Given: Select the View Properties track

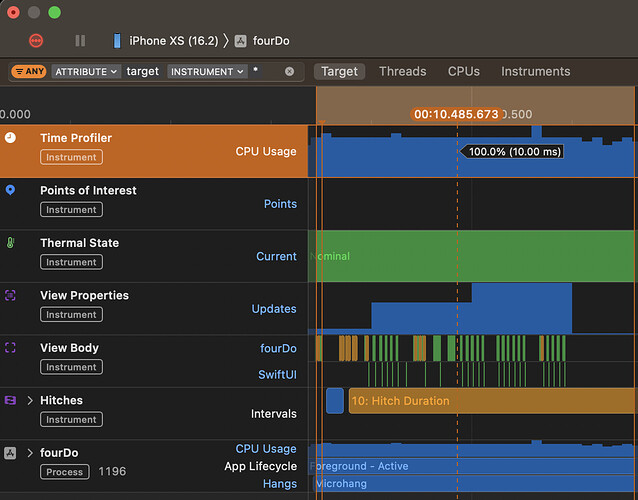Looking at the screenshot, I should pos(154,309).
